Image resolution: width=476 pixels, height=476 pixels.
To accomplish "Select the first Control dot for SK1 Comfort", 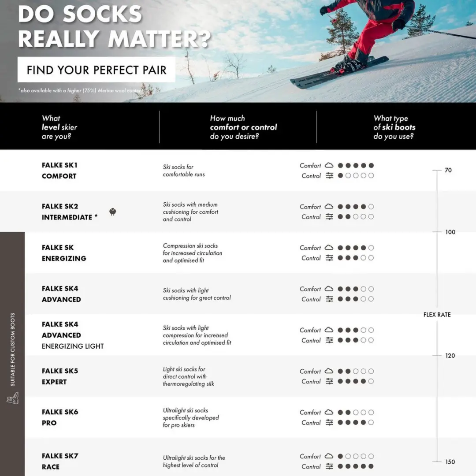I will click(340, 175).
